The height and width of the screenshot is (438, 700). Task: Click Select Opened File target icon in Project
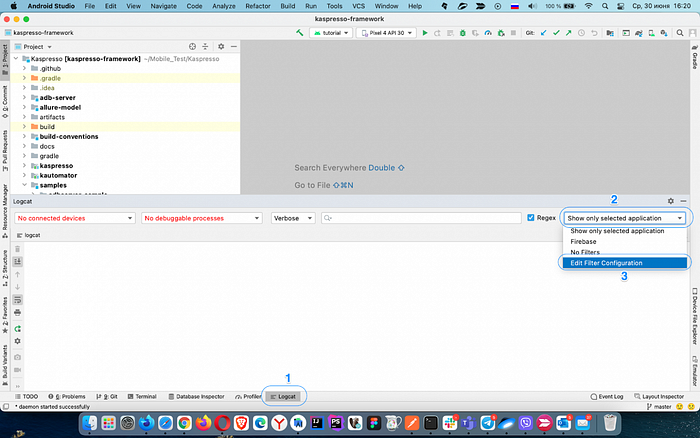[x=192, y=46]
